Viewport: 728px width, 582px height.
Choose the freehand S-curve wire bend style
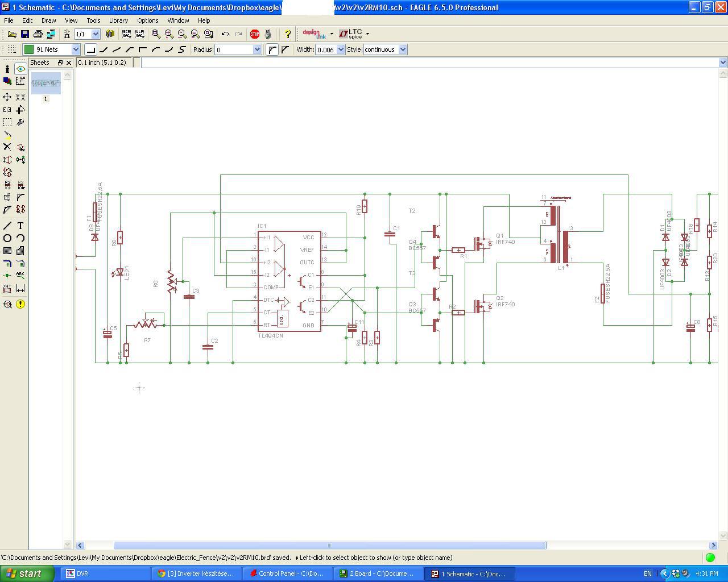182,49
